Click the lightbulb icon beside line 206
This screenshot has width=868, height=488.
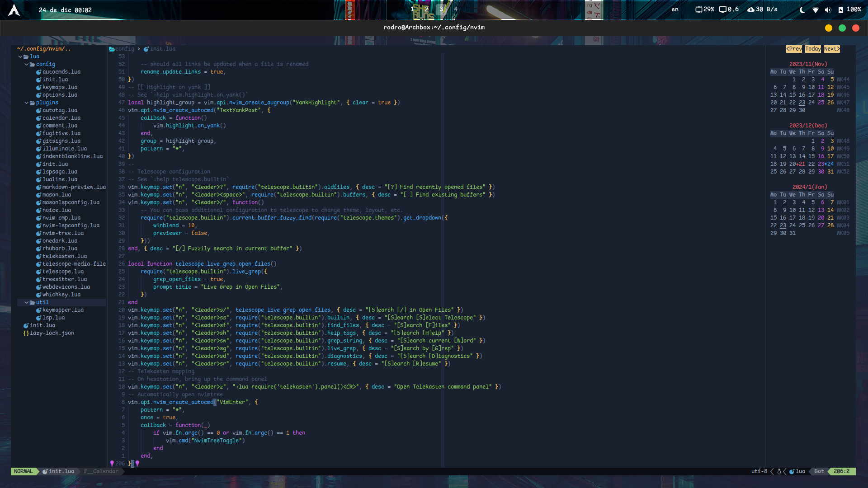[x=112, y=464]
